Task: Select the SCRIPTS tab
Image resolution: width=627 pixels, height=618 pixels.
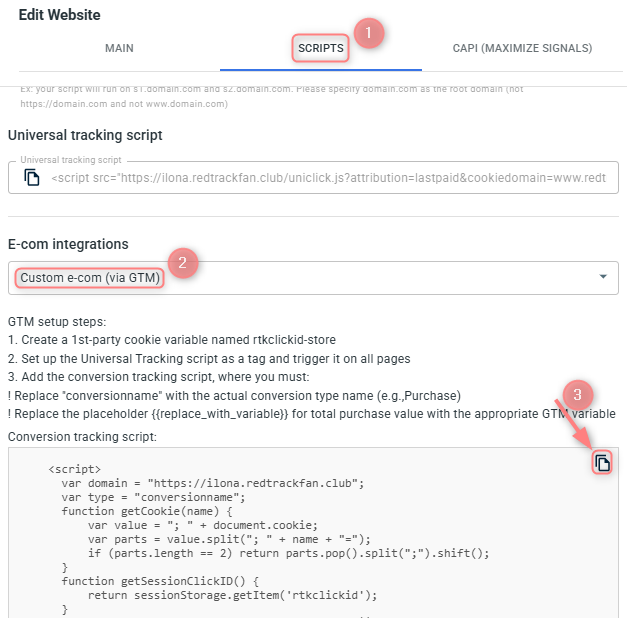Action: pos(321,48)
